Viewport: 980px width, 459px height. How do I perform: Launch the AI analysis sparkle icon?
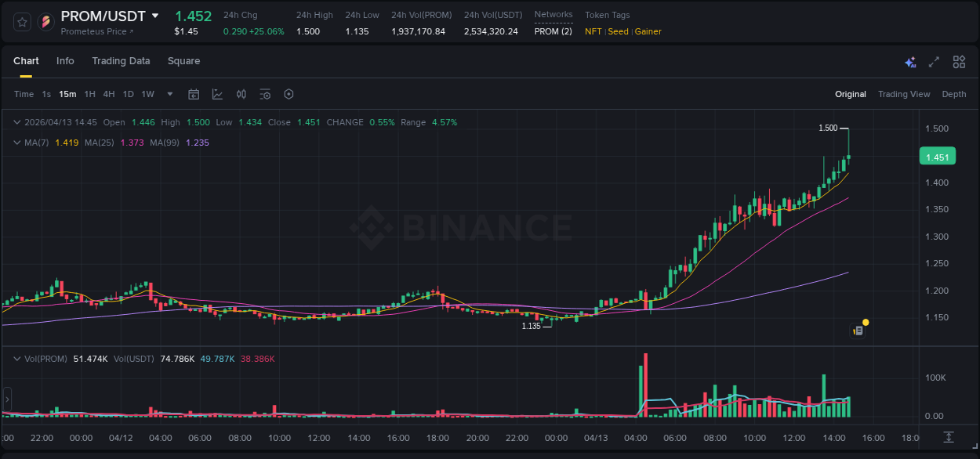click(909, 62)
